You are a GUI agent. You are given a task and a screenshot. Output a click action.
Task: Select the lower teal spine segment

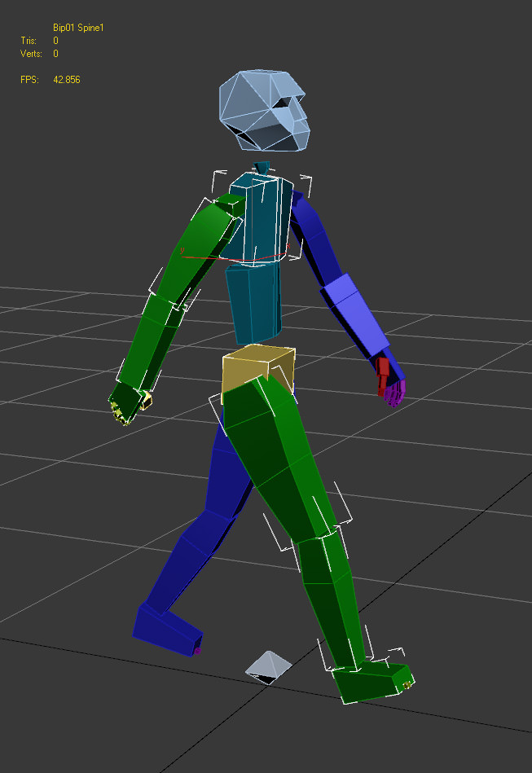253,303
